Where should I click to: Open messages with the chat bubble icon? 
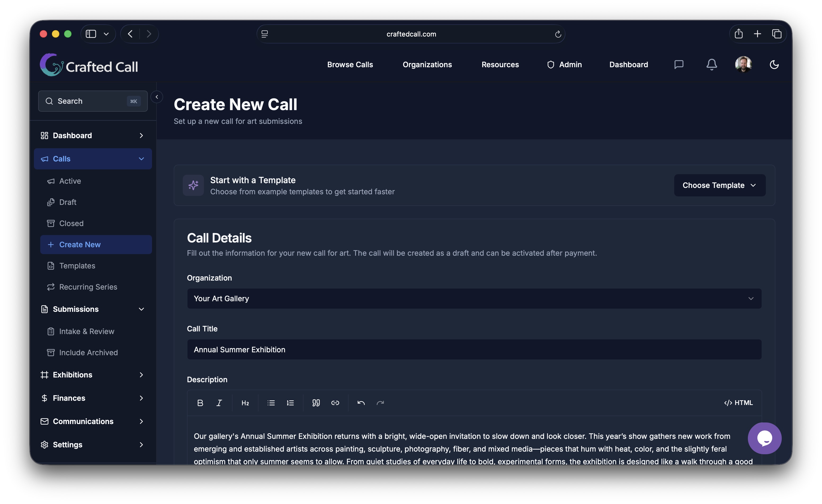(679, 64)
